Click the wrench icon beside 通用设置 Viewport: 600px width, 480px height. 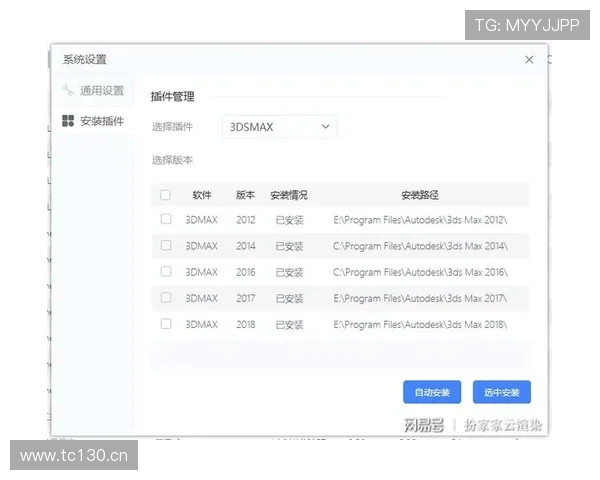68,90
